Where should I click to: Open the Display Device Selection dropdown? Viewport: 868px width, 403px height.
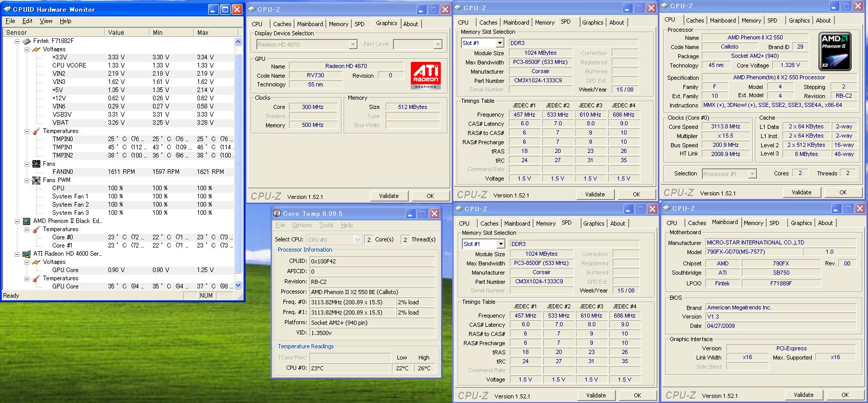point(353,44)
